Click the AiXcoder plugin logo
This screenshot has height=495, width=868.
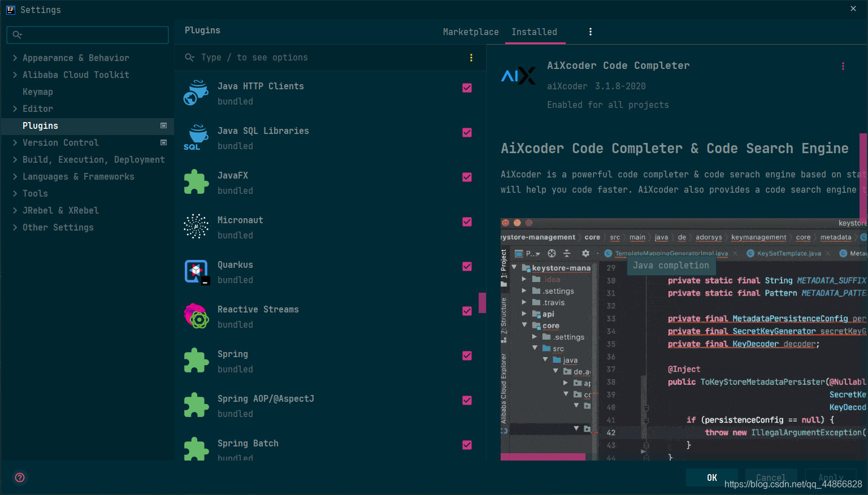pyautogui.click(x=518, y=76)
